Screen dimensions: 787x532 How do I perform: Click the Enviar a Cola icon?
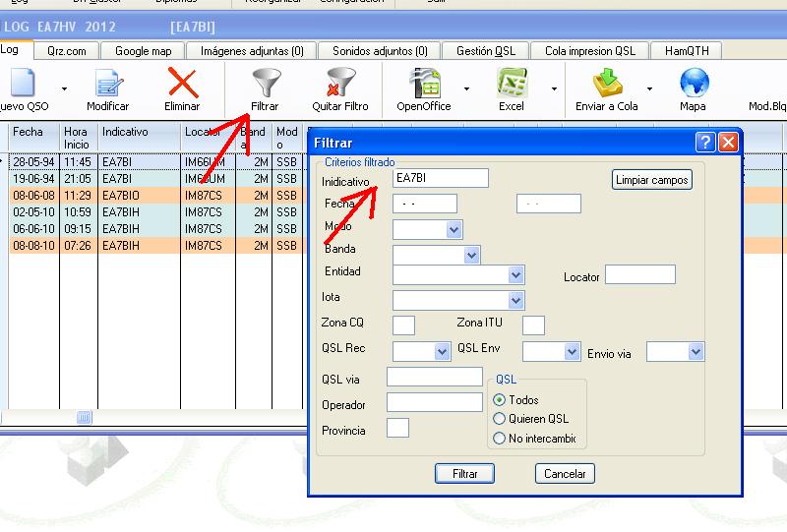coord(607,84)
